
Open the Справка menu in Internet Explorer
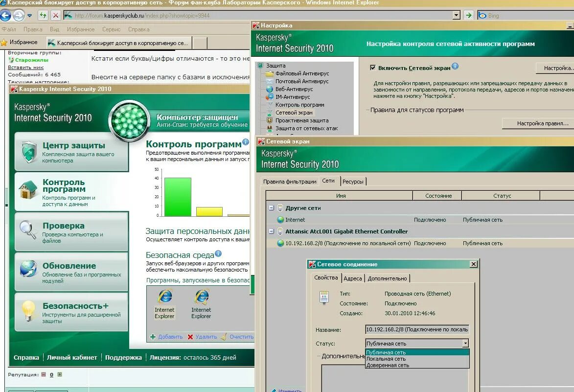coord(139,29)
